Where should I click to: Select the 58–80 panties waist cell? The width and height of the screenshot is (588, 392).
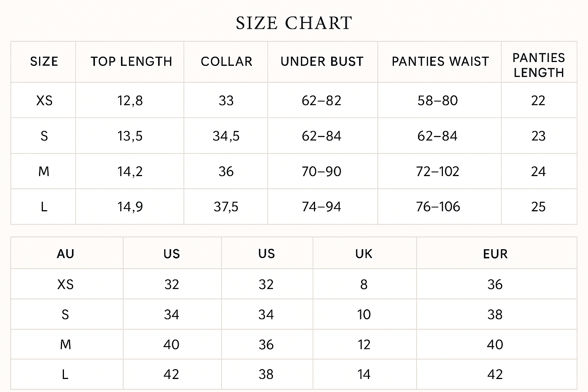438,101
